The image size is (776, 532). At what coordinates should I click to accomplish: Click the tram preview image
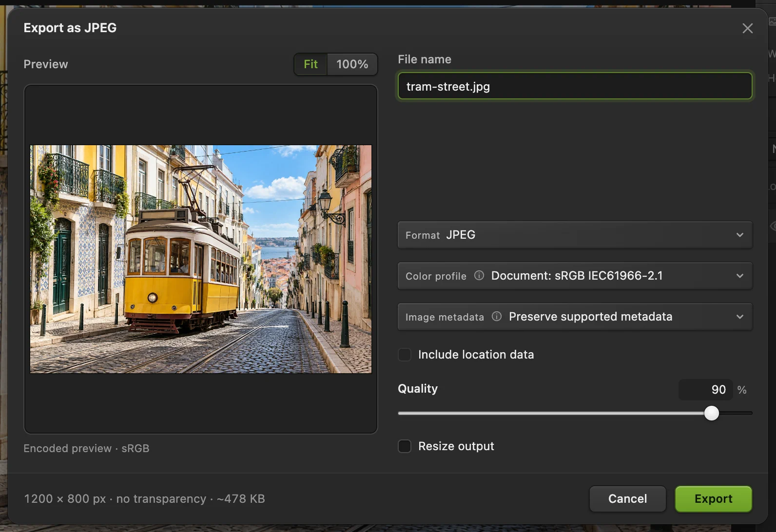201,259
